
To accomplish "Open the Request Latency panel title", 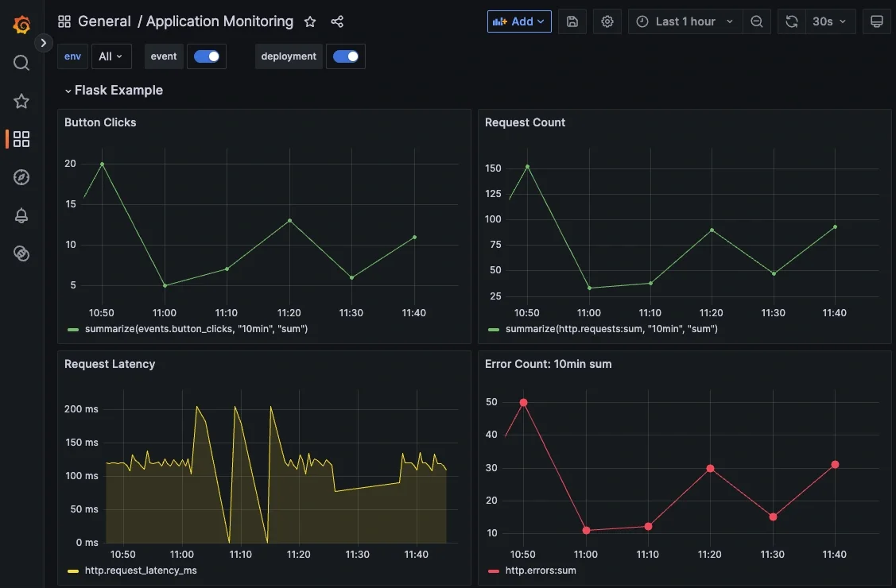I will point(110,364).
